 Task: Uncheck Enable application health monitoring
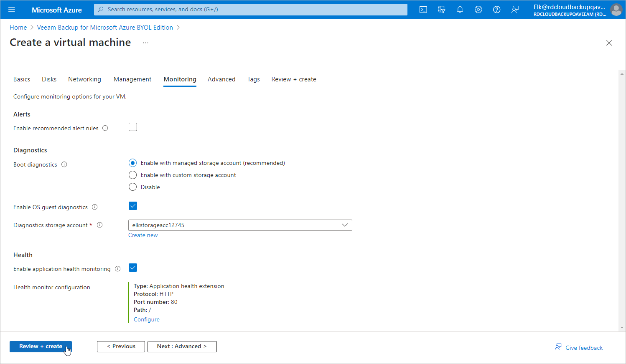point(133,268)
